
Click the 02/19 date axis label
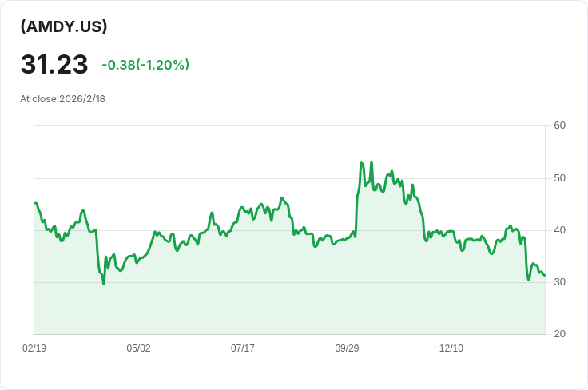[x=34, y=348]
